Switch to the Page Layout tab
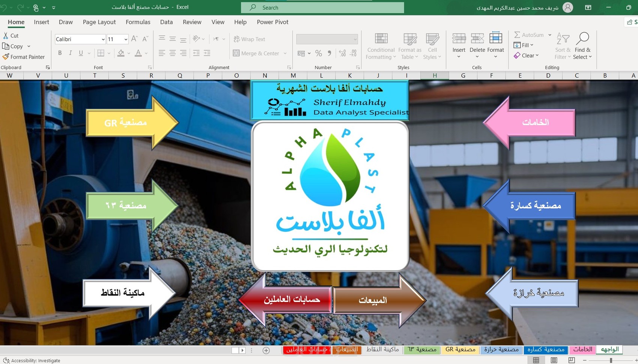Image resolution: width=638 pixels, height=364 pixels. pos(99,22)
